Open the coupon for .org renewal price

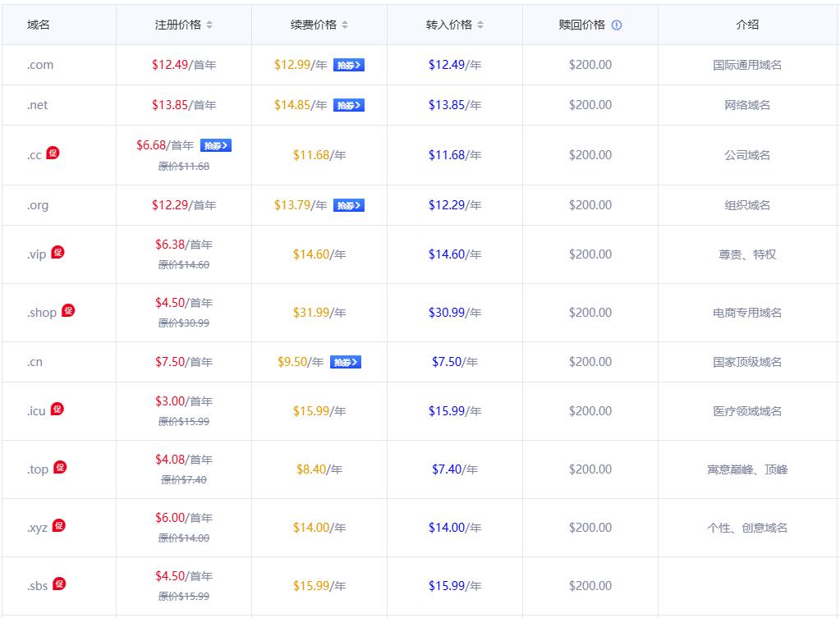[348, 205]
